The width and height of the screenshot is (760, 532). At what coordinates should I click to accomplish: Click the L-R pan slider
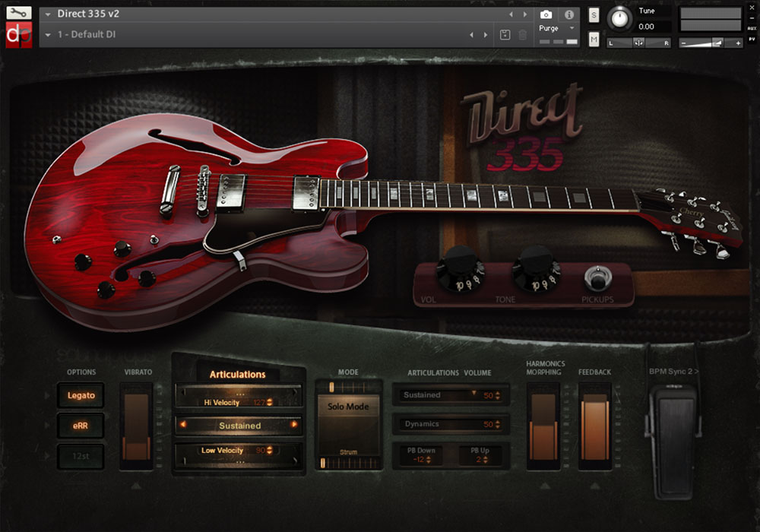(639, 43)
